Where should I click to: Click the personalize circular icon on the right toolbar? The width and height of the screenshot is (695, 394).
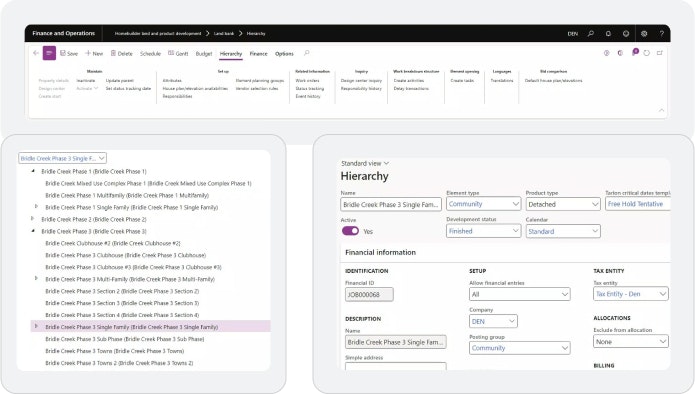(606, 53)
